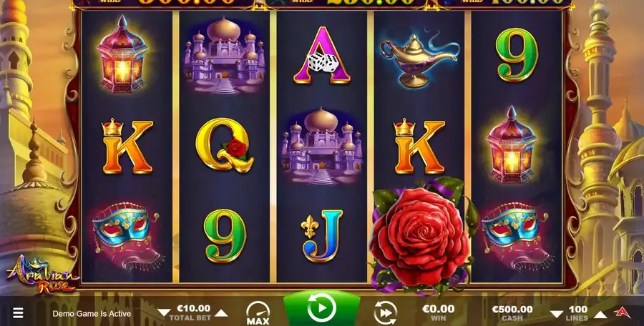Image resolution: width=644 pixels, height=326 pixels.
Task: Increase total bet with up arrow
Action: 221,313
